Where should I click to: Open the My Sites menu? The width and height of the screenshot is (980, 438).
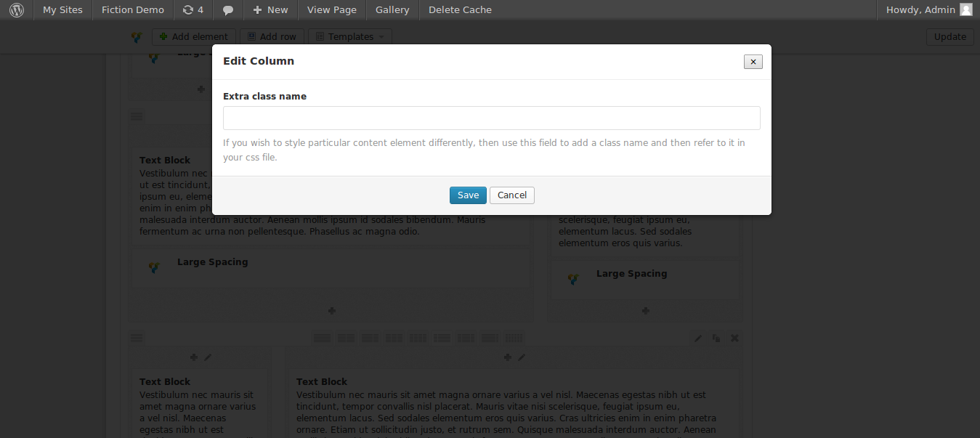pos(62,9)
